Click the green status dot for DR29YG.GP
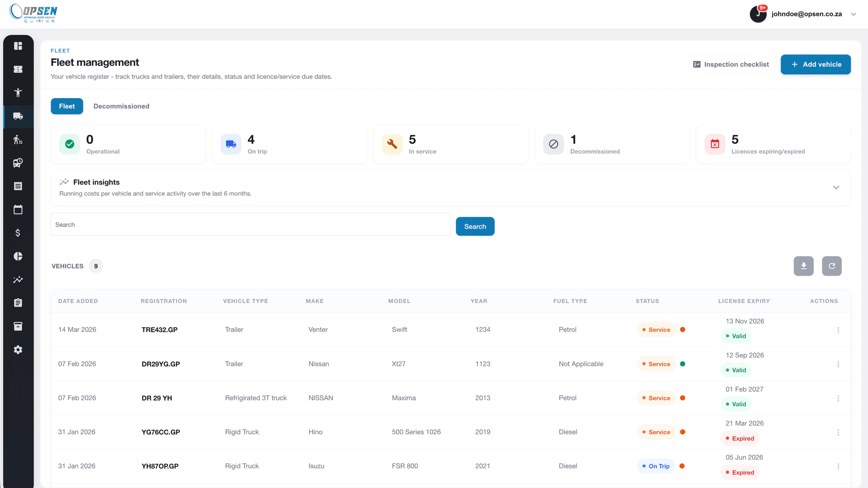The image size is (868, 488). tap(683, 364)
